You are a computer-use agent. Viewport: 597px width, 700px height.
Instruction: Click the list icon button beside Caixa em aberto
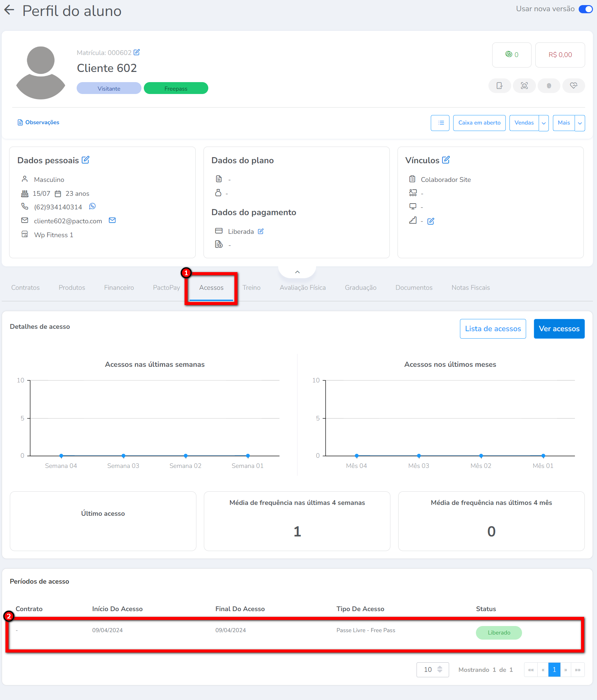coord(440,123)
